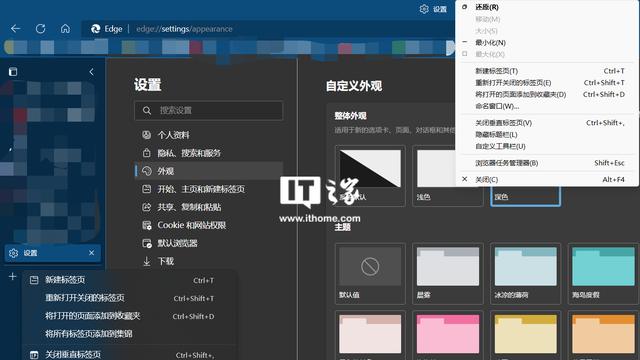Screen dimensions: 640x360
Task: Close the 设置 vertical tab
Action: coord(91,253)
